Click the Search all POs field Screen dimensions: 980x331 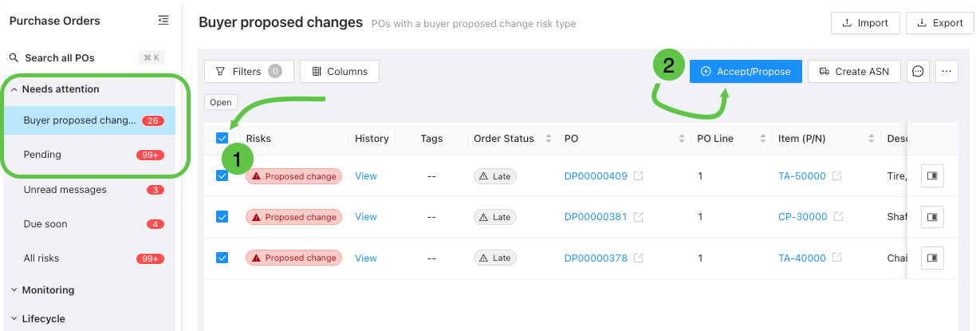pos(86,57)
